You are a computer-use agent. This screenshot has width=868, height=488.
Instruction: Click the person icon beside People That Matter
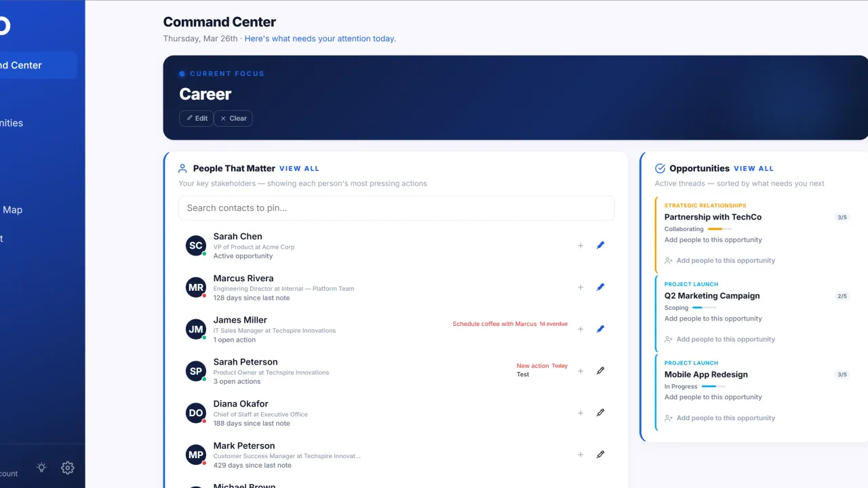[182, 169]
